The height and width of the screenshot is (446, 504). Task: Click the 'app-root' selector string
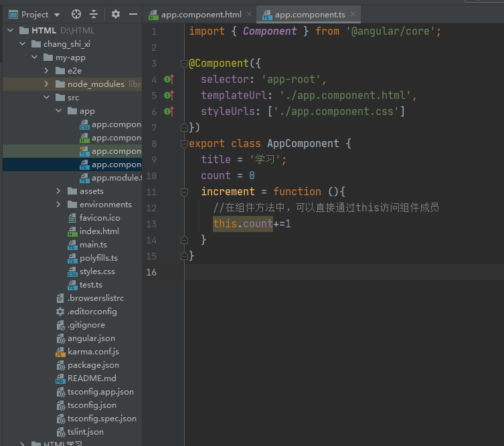tap(291, 80)
